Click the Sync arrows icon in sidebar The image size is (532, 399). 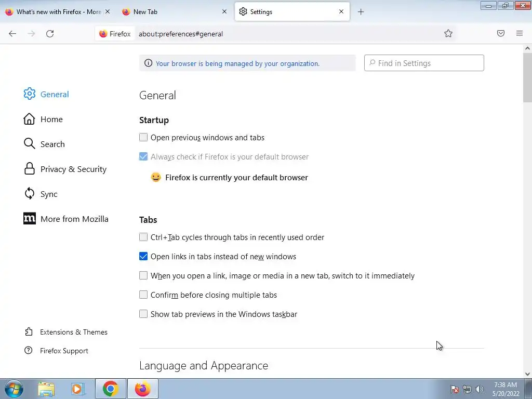click(x=30, y=194)
